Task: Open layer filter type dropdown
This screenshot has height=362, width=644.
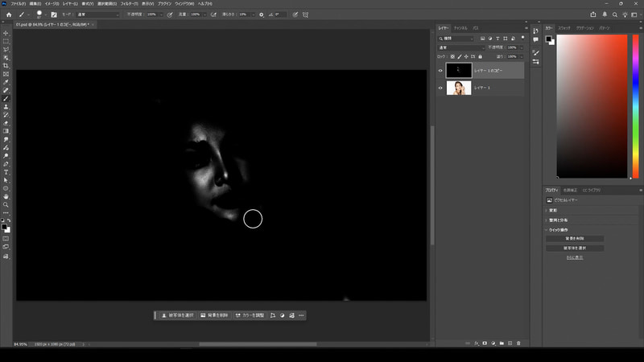Action: (456, 39)
